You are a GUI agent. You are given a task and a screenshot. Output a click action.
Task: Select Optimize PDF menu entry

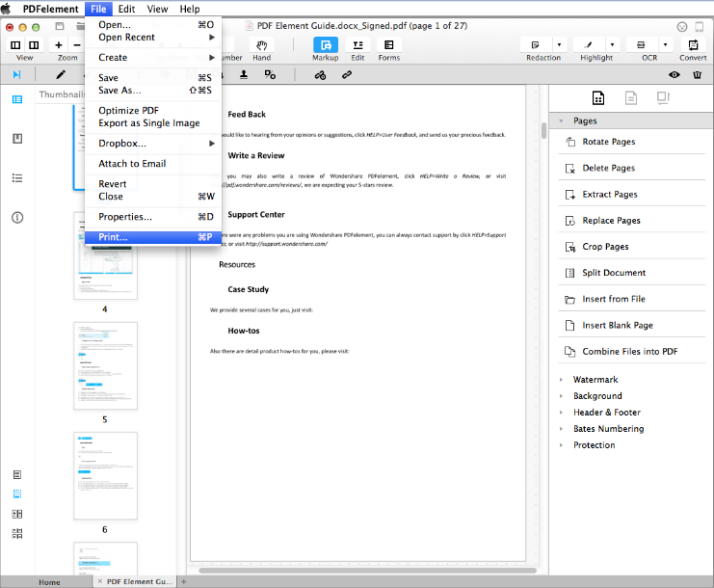[153, 111]
